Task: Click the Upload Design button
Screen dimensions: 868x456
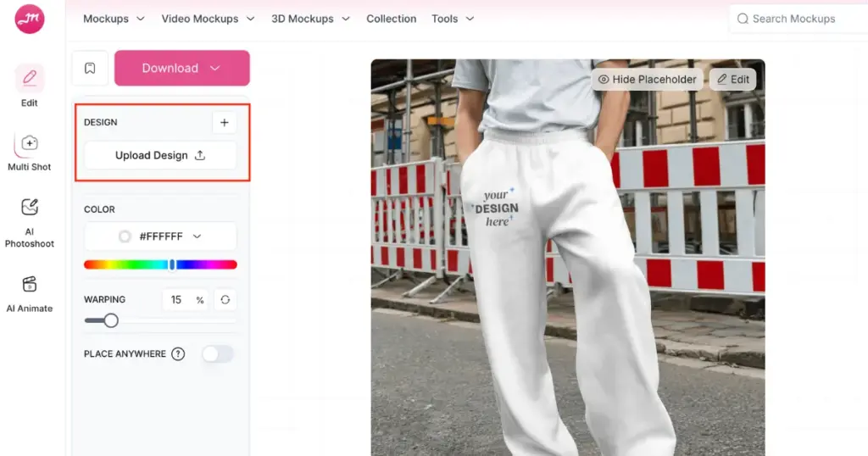Action: [x=160, y=155]
